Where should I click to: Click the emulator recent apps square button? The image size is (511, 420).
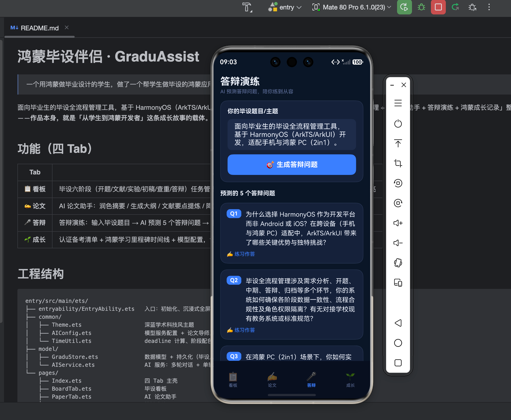pos(398,363)
